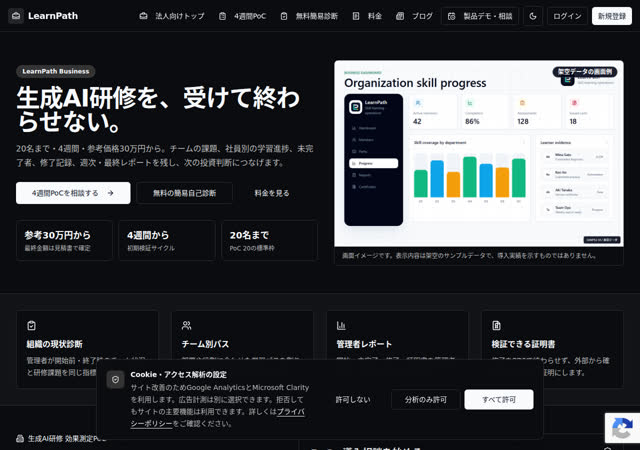Click the ログイン button
Image resolution: width=640 pixels, height=450 pixels.
(567, 16)
